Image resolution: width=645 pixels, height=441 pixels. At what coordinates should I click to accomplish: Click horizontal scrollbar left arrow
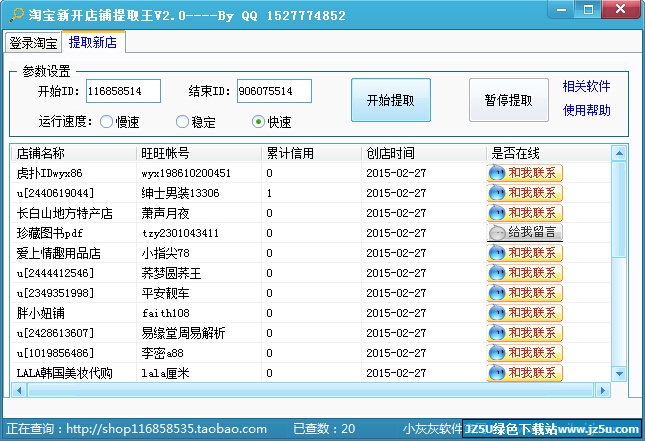coord(19,390)
